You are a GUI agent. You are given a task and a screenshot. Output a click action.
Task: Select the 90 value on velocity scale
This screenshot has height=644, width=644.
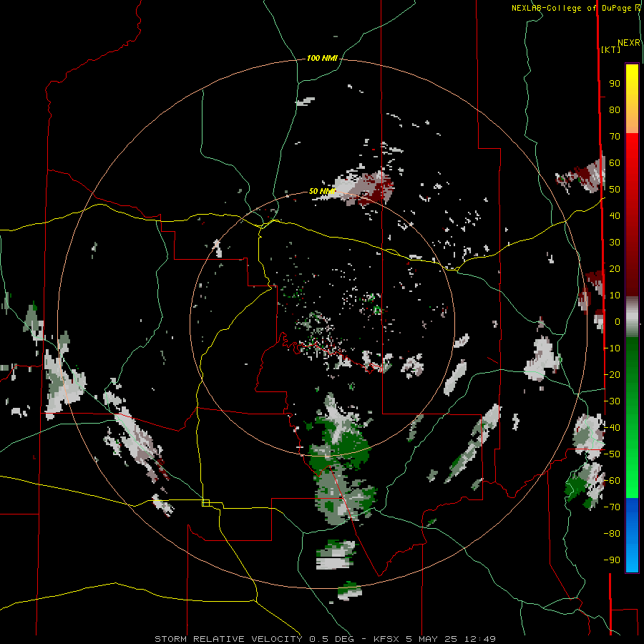[615, 84]
